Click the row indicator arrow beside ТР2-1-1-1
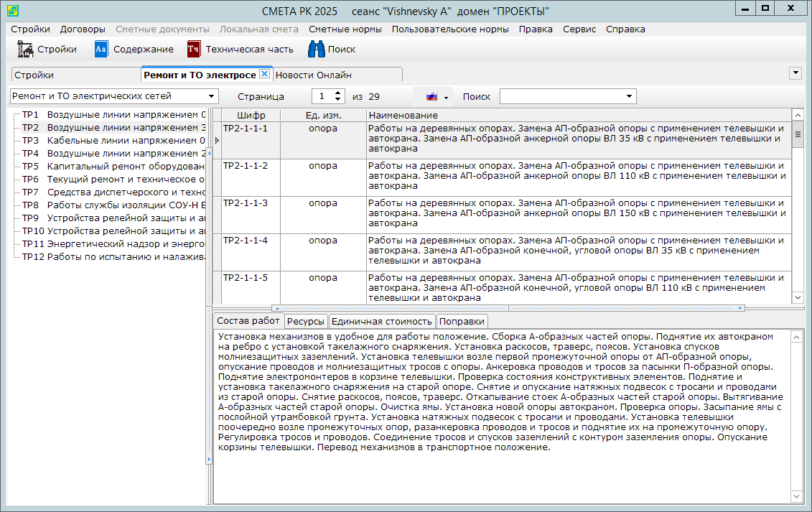Image resolution: width=812 pixels, height=512 pixels. click(x=217, y=140)
